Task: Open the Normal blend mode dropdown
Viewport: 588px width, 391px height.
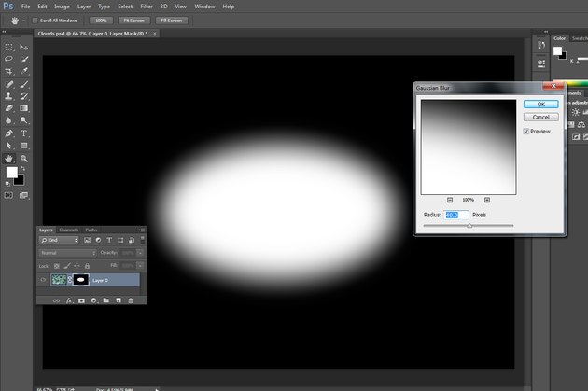Action: [67, 253]
